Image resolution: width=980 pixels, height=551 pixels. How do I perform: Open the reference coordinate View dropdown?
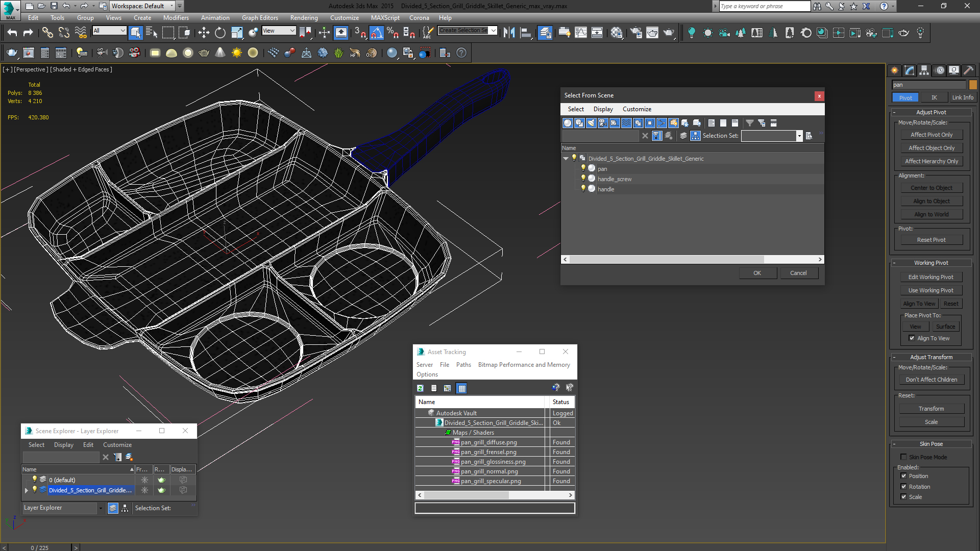pos(279,31)
